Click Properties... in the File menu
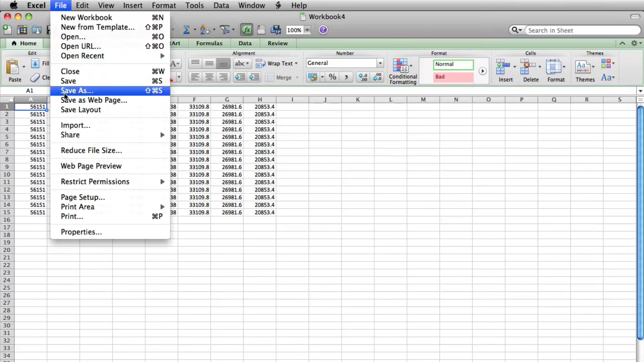 click(x=110, y=232)
